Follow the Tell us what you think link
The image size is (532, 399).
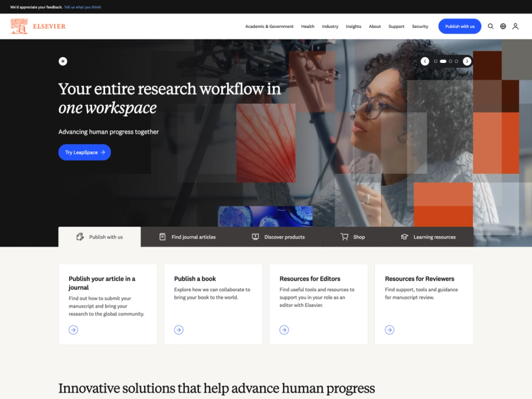coord(82,6)
